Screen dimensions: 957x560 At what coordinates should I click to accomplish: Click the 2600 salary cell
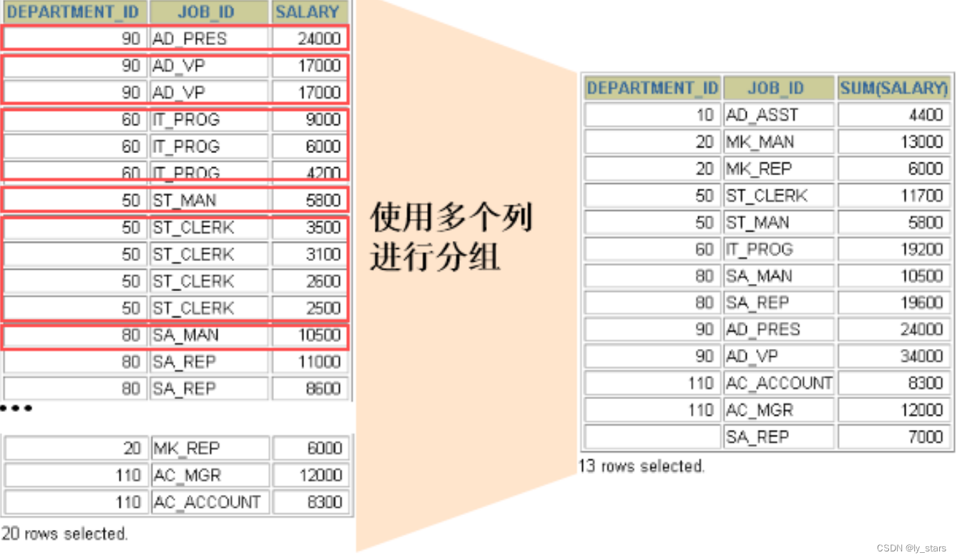[x=310, y=281]
